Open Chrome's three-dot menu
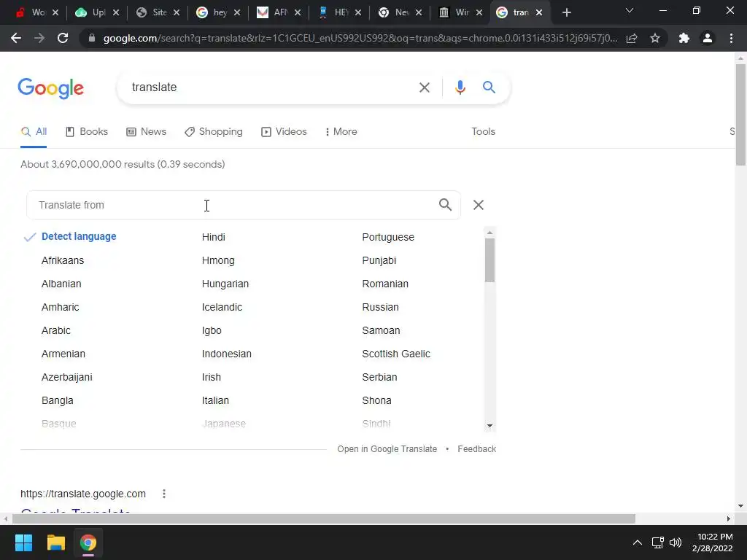 731,38
